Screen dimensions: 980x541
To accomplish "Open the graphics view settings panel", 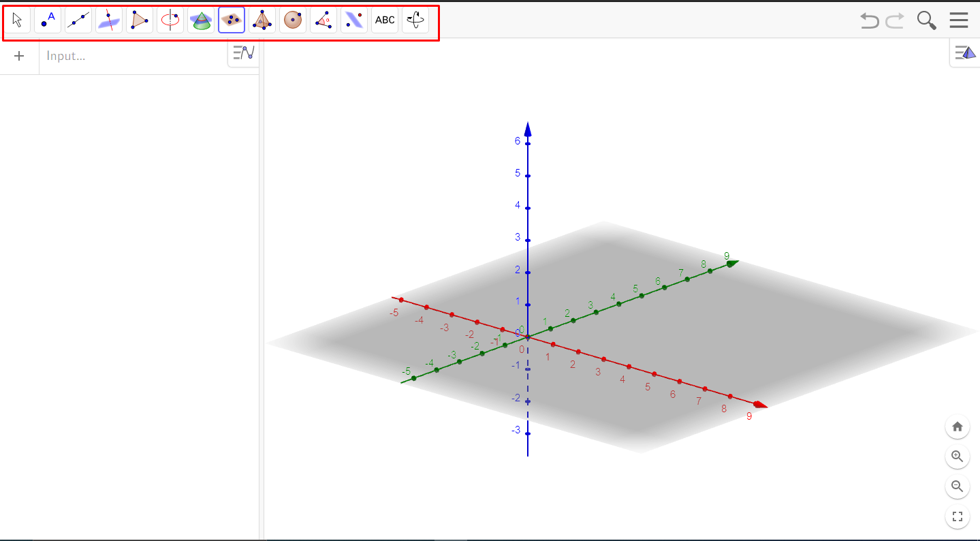I will coord(964,52).
